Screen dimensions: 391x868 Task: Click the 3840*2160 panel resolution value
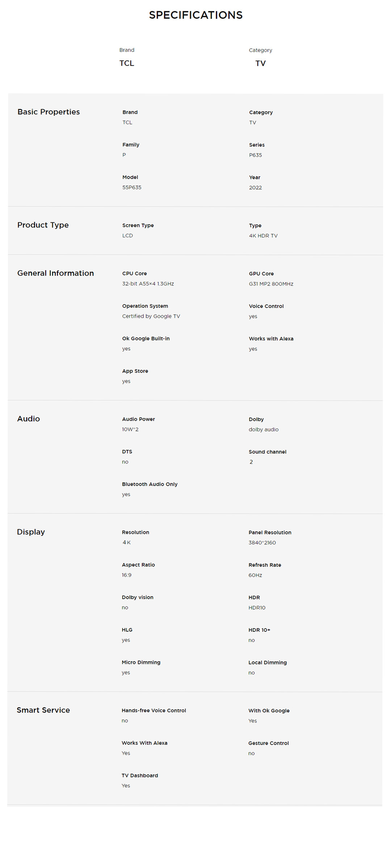(262, 543)
